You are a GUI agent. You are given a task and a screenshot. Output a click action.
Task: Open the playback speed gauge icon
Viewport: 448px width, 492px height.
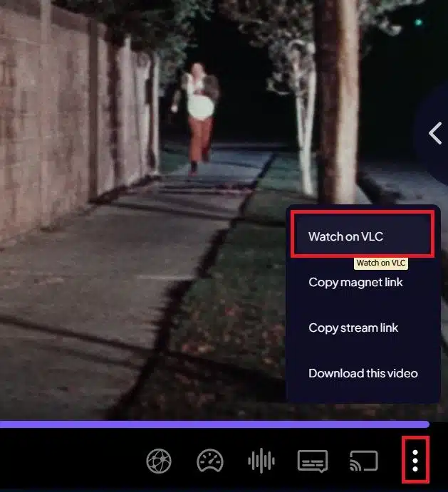210,461
